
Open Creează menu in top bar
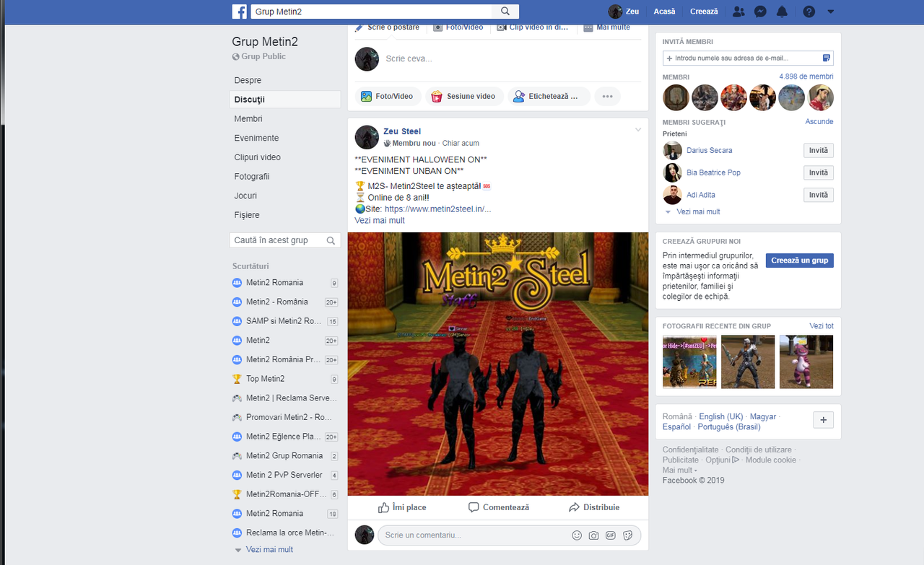click(704, 12)
